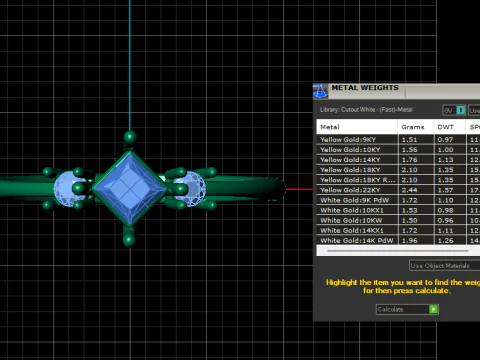Select the Yellow Gold:18KY R... row
The image size is (480, 360).
coord(398,180)
